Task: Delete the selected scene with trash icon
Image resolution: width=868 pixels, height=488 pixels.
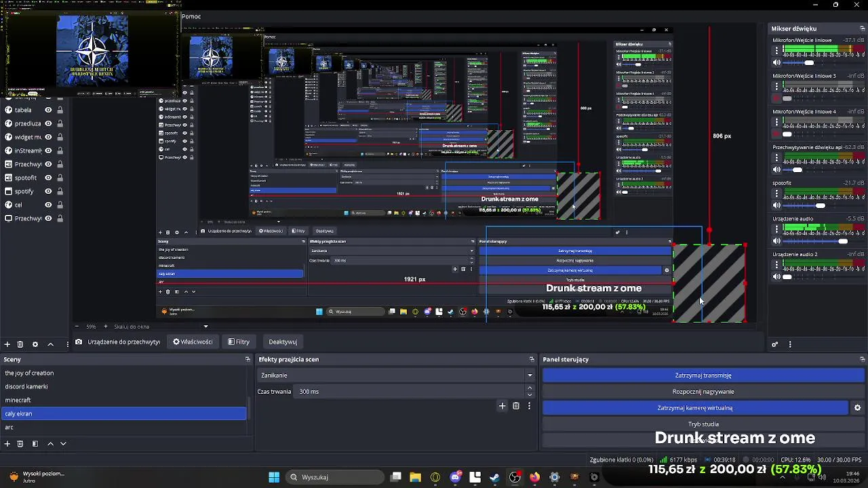Action: (x=20, y=443)
